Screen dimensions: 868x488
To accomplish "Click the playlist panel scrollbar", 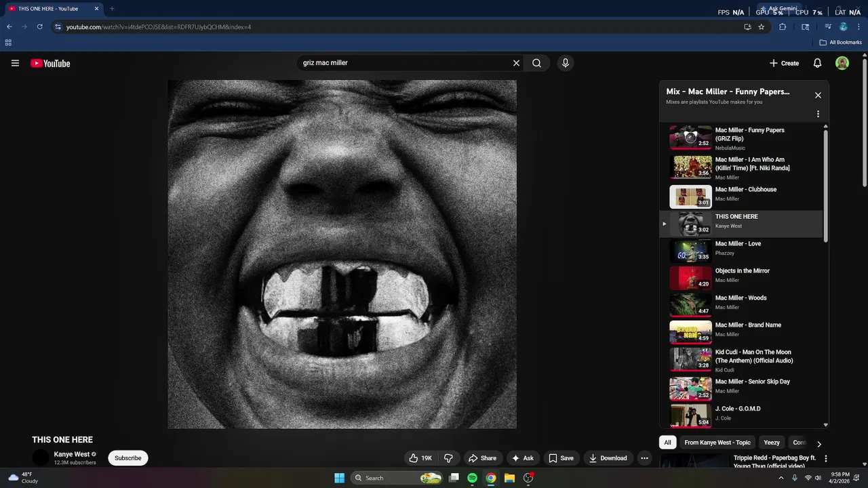I will pyautogui.click(x=825, y=186).
